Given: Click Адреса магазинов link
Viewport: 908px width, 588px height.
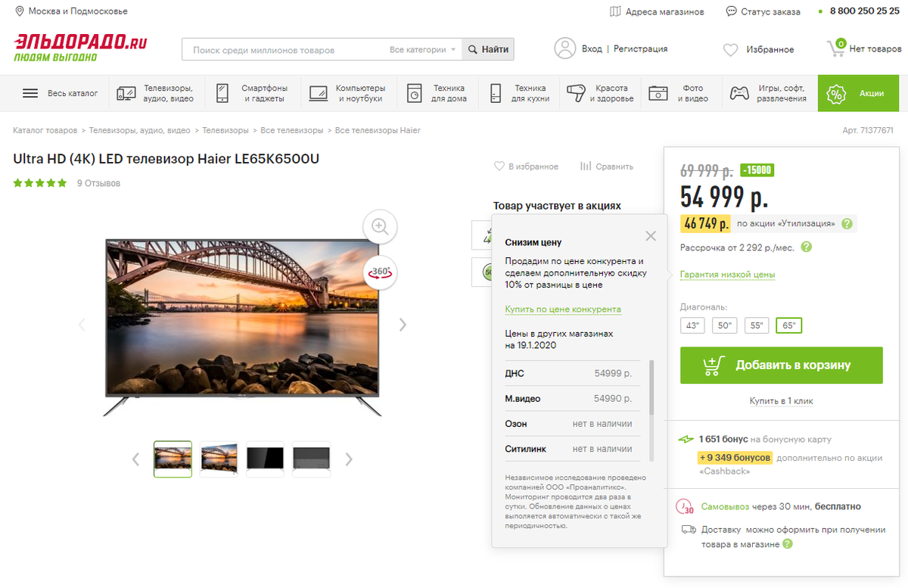Looking at the screenshot, I should pyautogui.click(x=665, y=11).
